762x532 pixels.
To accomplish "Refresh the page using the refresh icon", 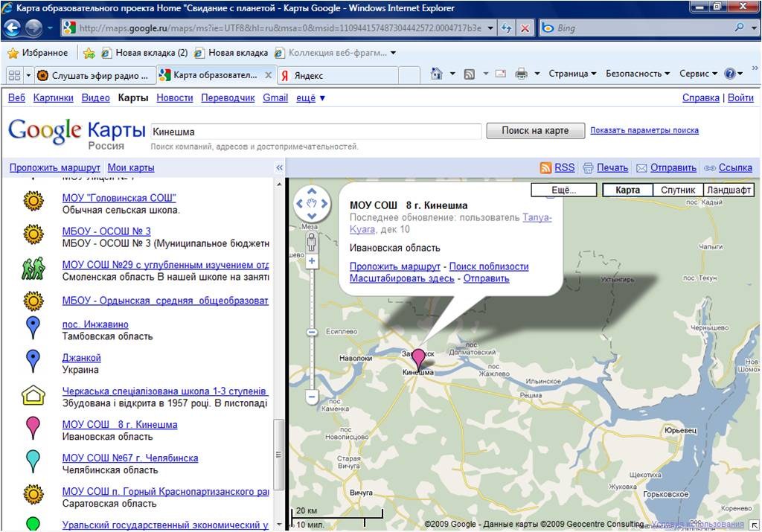I will click(x=507, y=28).
